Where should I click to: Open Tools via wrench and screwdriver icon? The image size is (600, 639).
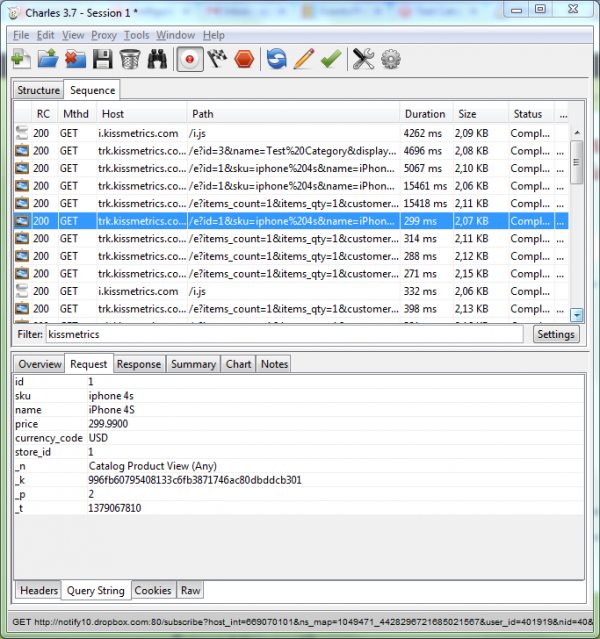(363, 59)
